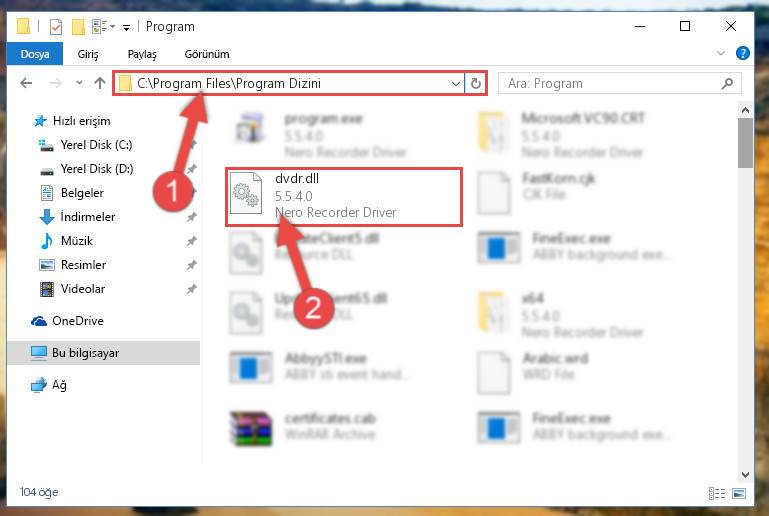Click the vertical scrollbar down arrow
Image resolution: width=769 pixels, height=516 pixels.
pyautogui.click(x=745, y=474)
